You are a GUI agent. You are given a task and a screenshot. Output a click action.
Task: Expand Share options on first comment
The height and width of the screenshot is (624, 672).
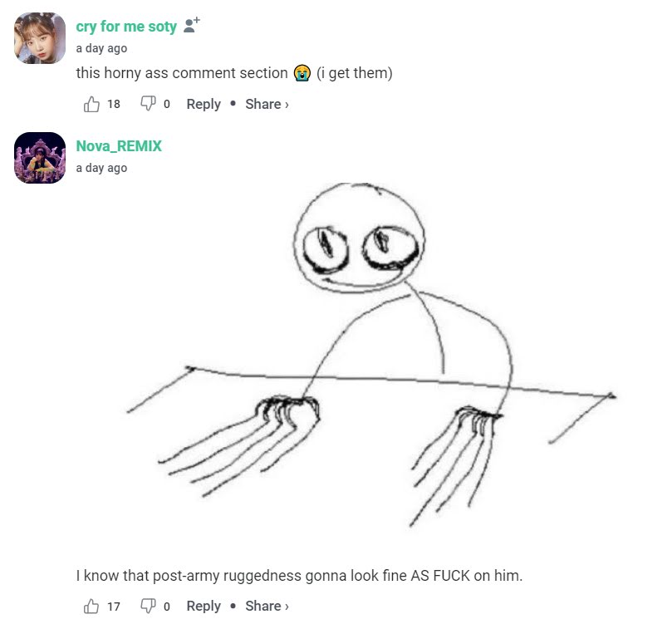267,104
